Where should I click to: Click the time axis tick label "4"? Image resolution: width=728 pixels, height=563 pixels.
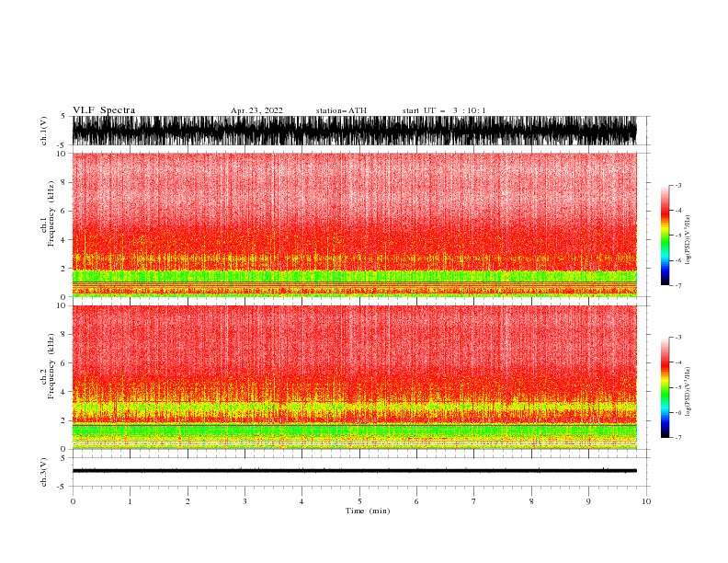(x=301, y=501)
